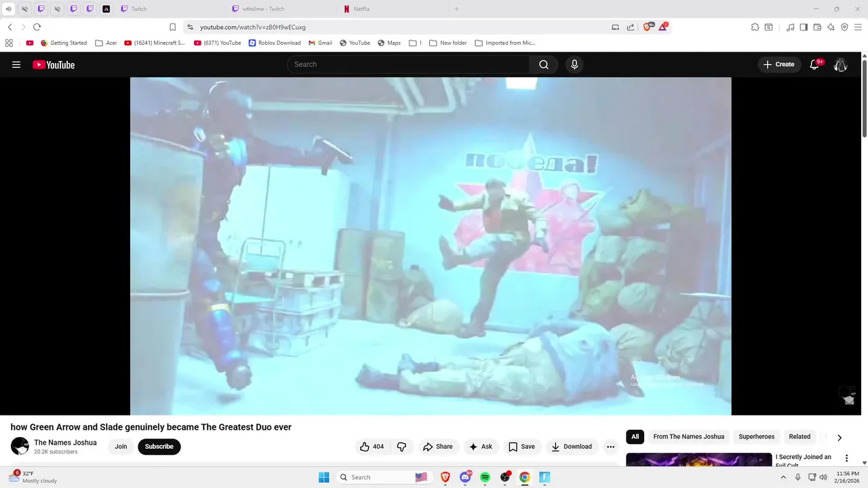Show hidden system tray icons chevron

point(783,477)
